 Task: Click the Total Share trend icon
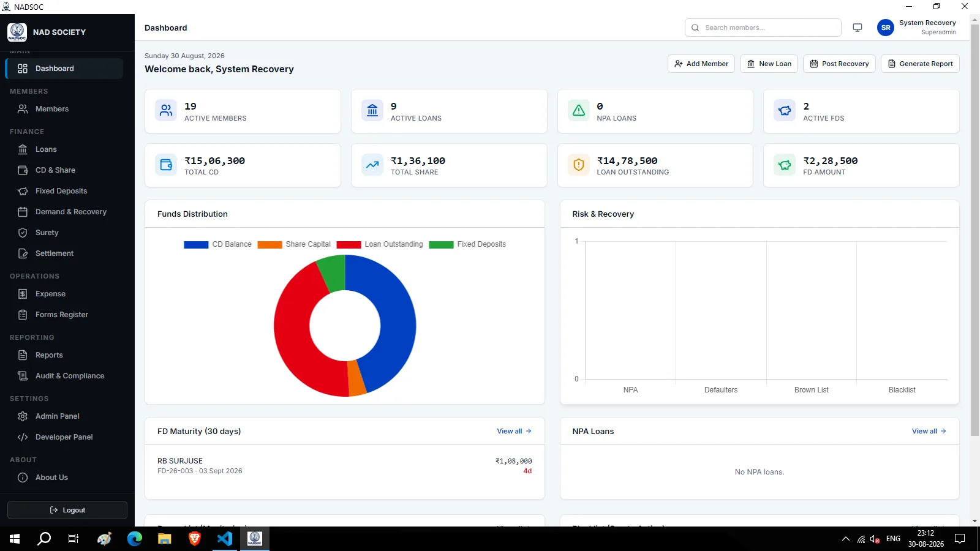point(372,165)
